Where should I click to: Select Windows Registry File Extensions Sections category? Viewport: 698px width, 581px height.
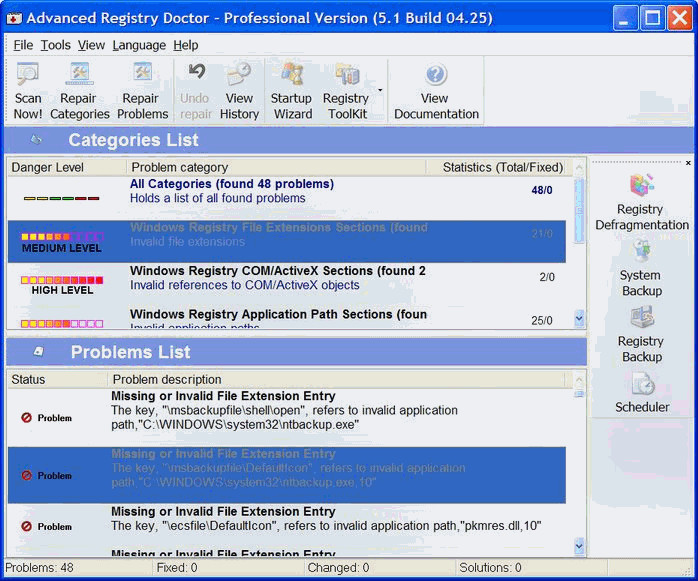pyautogui.click(x=287, y=241)
